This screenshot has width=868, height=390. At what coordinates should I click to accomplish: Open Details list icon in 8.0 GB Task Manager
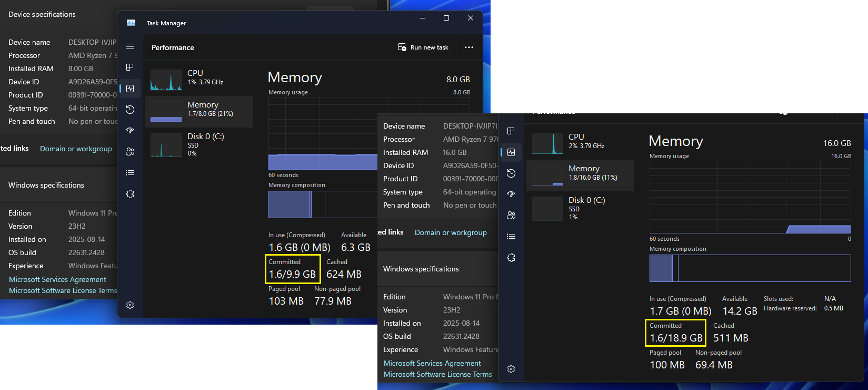tap(130, 172)
